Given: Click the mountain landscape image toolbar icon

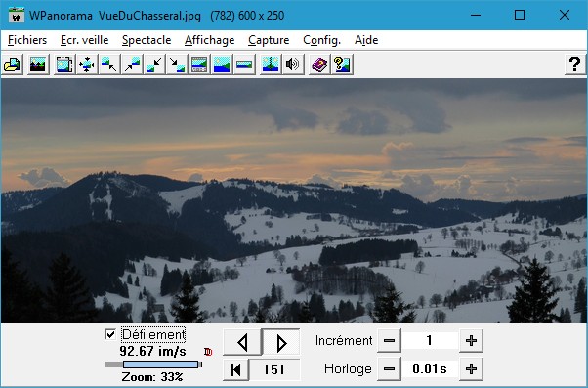Looking at the screenshot, I should coord(38,65).
